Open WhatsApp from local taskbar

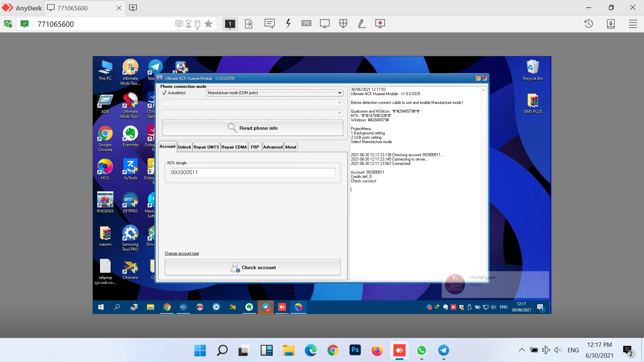tap(421, 351)
